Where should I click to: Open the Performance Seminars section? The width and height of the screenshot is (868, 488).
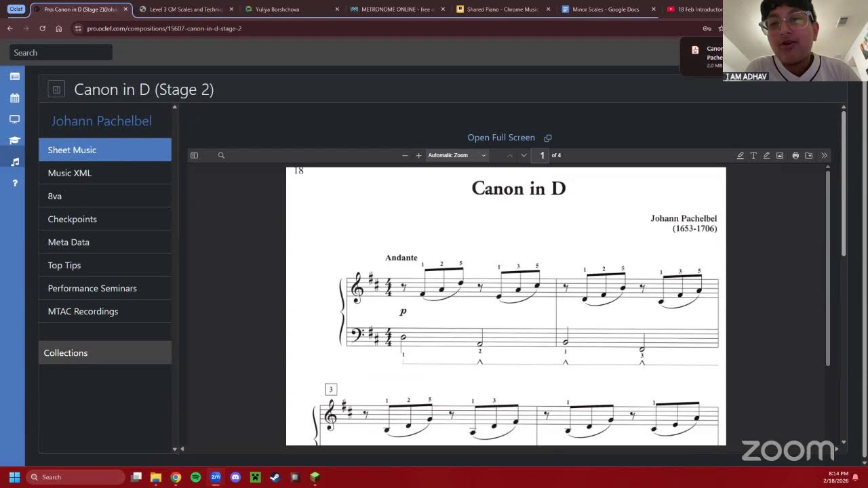click(x=105, y=288)
